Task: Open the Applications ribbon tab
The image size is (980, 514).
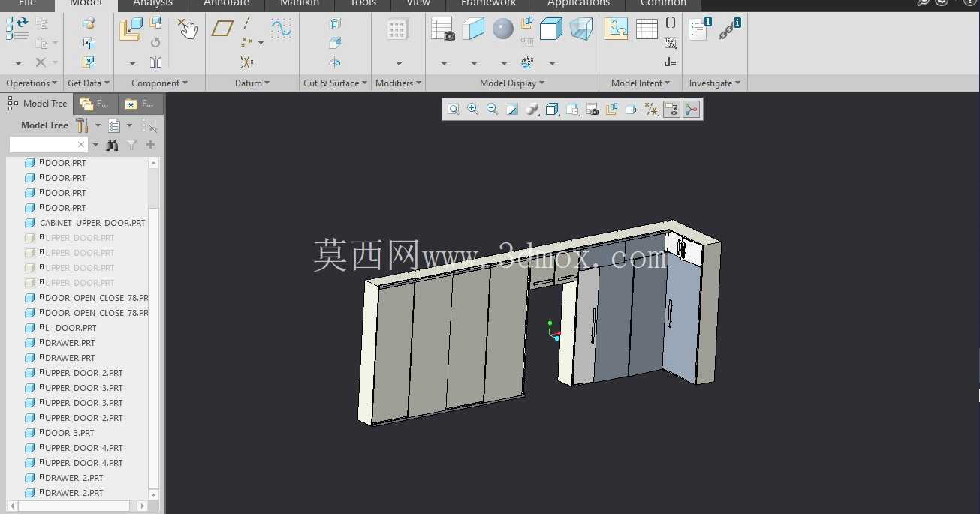Action: coord(578,5)
